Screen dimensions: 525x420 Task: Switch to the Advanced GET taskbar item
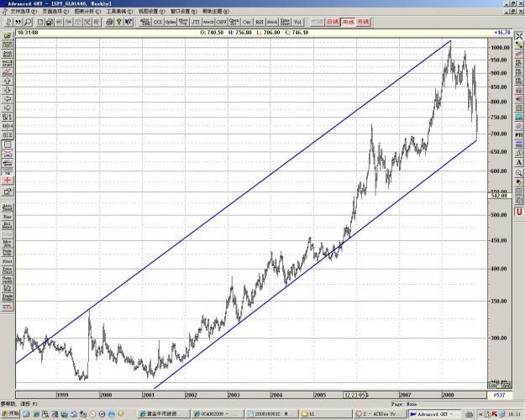[434, 414]
